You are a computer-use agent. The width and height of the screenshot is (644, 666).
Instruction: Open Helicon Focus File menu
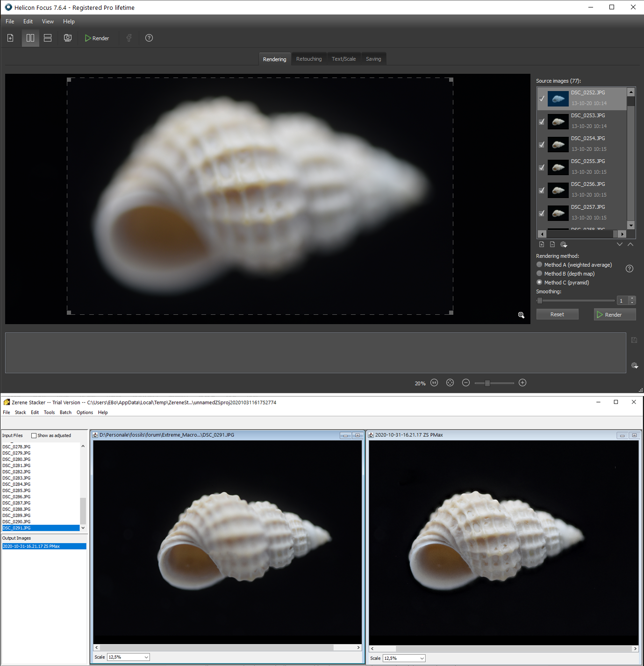click(10, 21)
